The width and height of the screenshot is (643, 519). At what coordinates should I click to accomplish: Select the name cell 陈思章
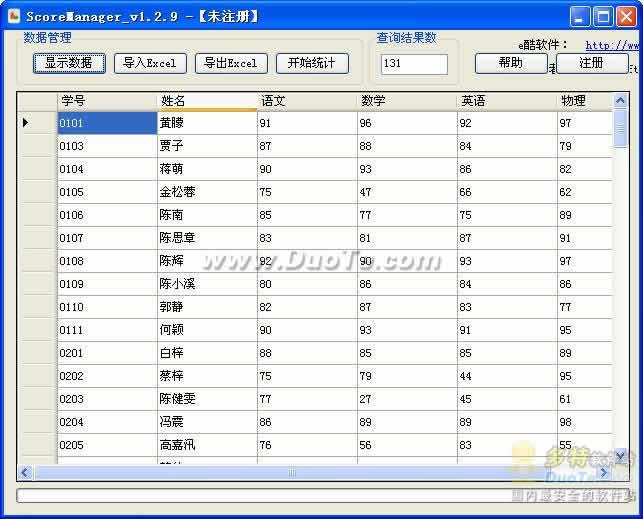click(207, 238)
